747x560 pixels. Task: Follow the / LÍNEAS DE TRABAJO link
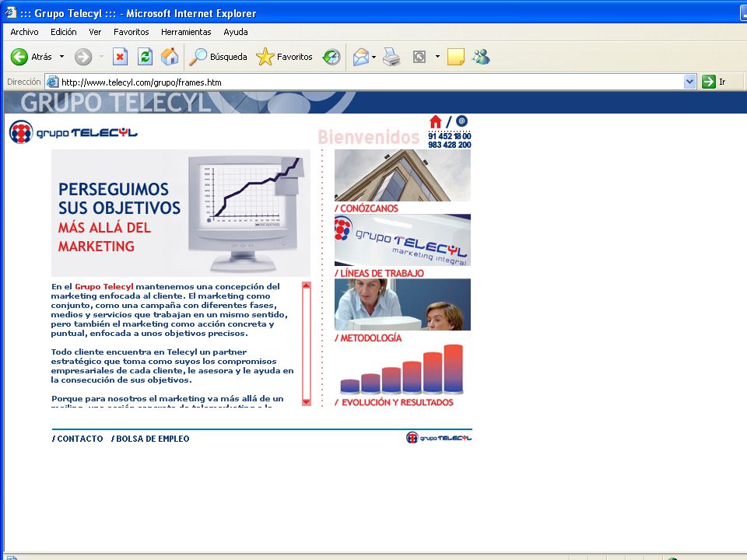(x=379, y=273)
